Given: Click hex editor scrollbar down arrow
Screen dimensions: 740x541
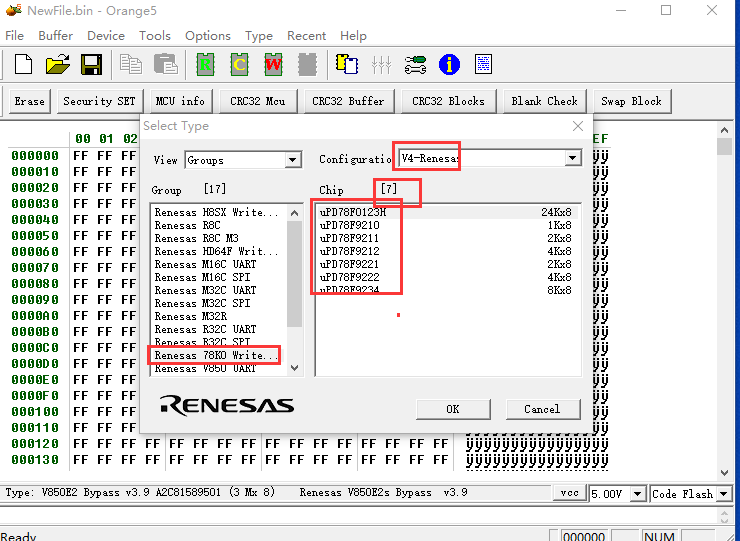Looking at the screenshot, I should pyautogui.click(x=724, y=472).
